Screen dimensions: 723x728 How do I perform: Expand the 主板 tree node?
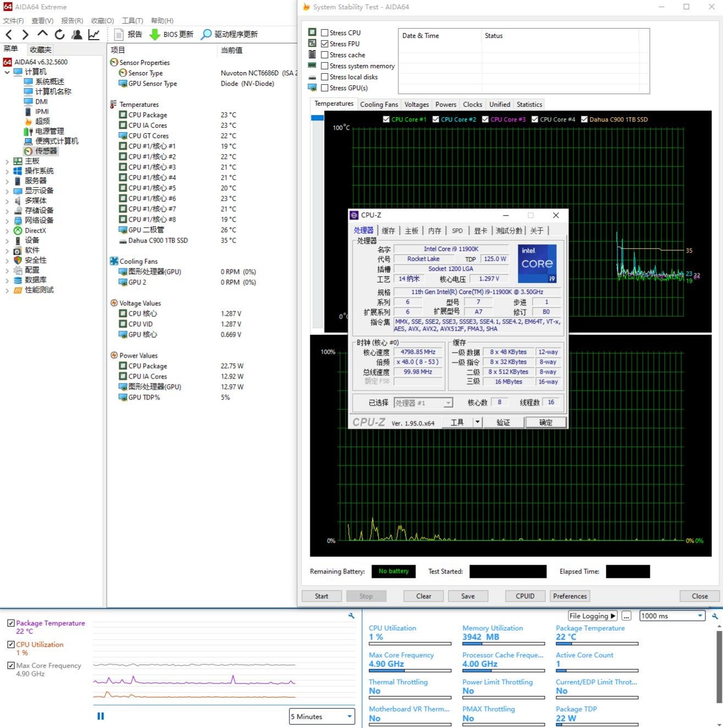pos(7,161)
